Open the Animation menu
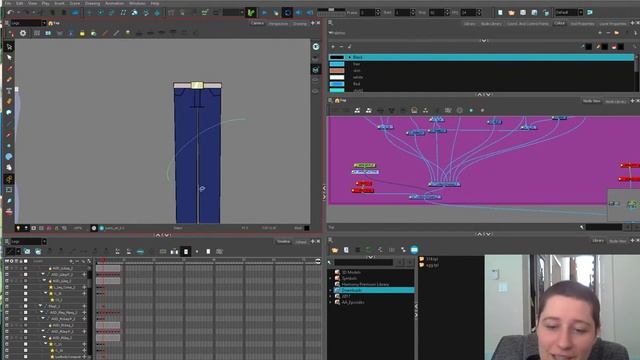This screenshot has height=360, width=640. 114,3
